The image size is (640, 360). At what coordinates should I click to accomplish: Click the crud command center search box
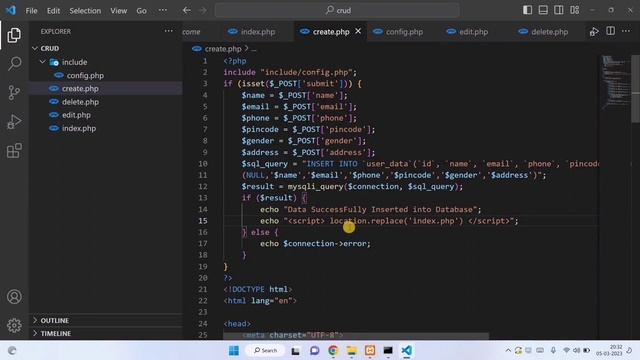337,10
